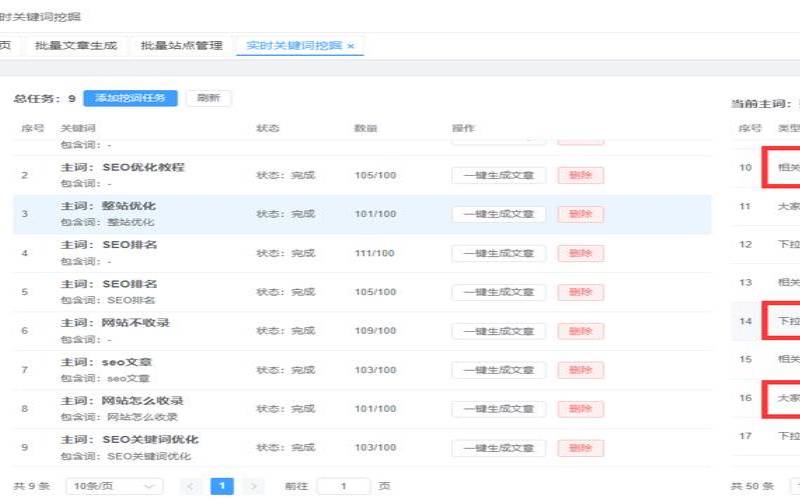Click the 数量 column header
800x500 pixels.
(366, 128)
